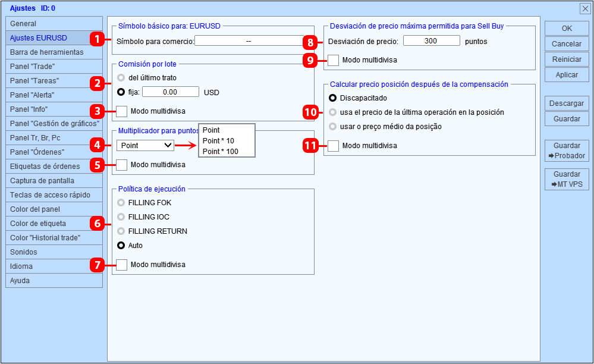Click the fixed commission USD value field
The height and width of the screenshot is (364, 594).
coord(171,92)
